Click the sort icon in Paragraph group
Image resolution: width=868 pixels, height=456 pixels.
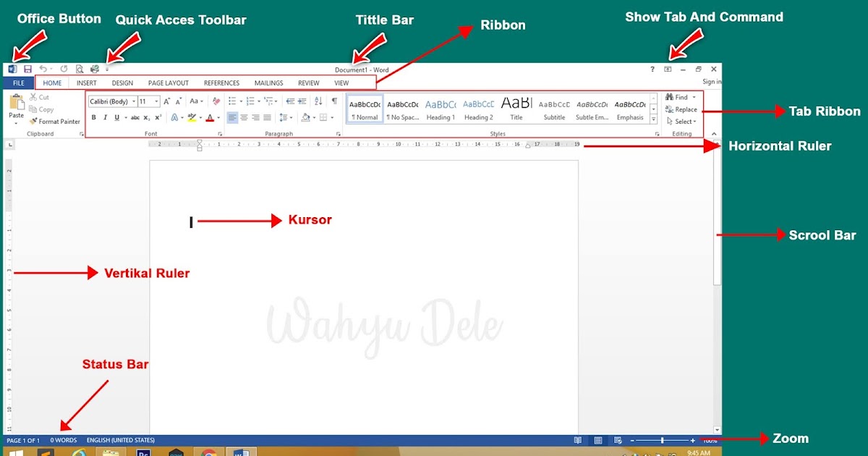pyautogui.click(x=317, y=100)
